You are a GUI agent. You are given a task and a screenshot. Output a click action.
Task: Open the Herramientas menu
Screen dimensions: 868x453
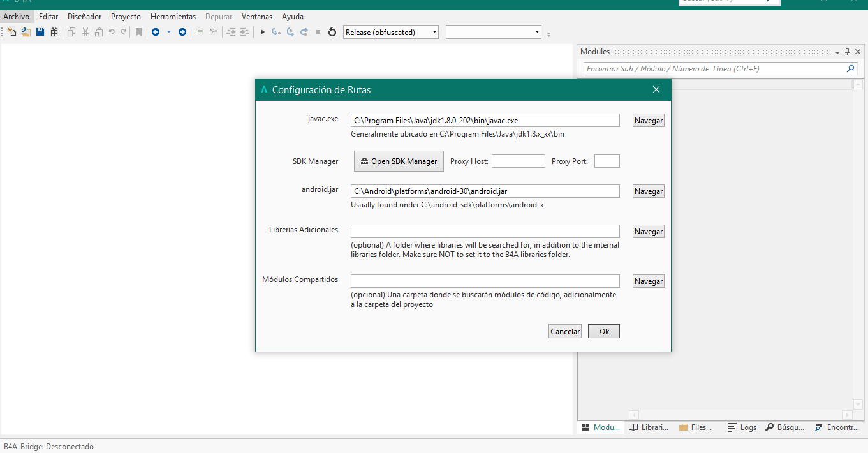pos(173,17)
